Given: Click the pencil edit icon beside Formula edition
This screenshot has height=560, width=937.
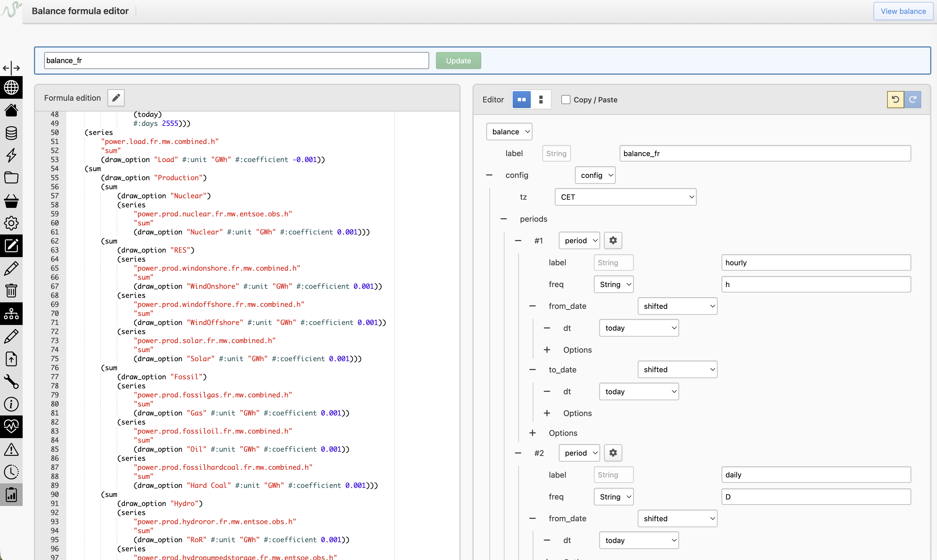Looking at the screenshot, I should click(x=116, y=98).
